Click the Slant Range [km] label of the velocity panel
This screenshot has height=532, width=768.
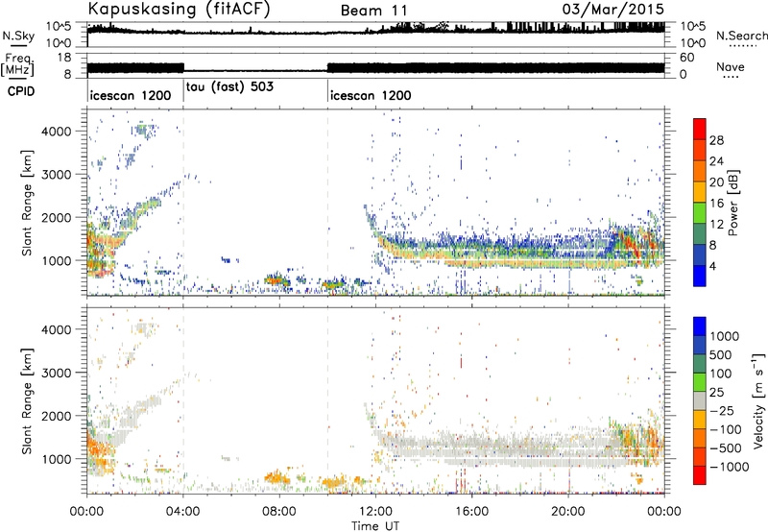pyautogui.click(x=27, y=401)
